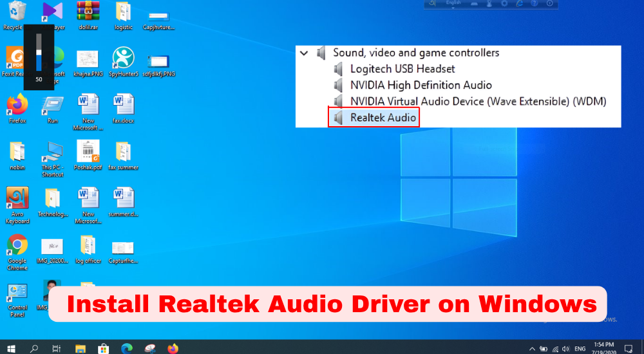Click NVIDIA High Definition Audio entry

coord(421,85)
